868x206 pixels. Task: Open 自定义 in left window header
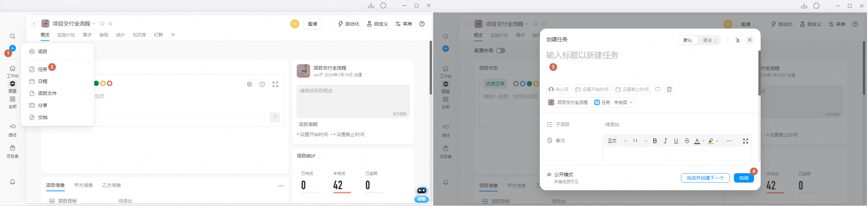click(x=378, y=24)
